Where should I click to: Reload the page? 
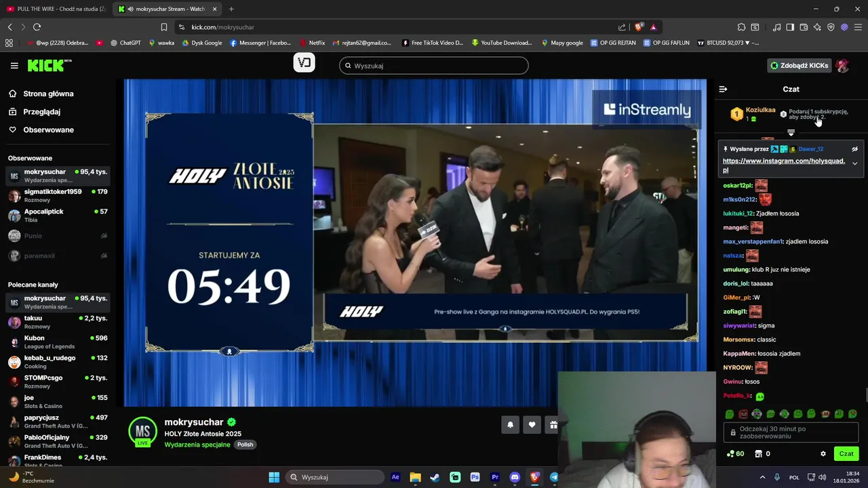(x=37, y=27)
